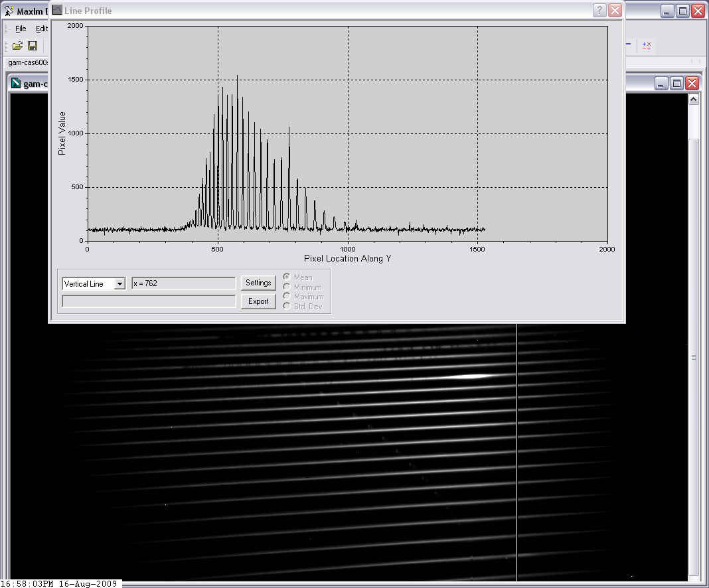
Task: Click the image window vertical scrollbar thumb
Action: pyautogui.click(x=693, y=356)
